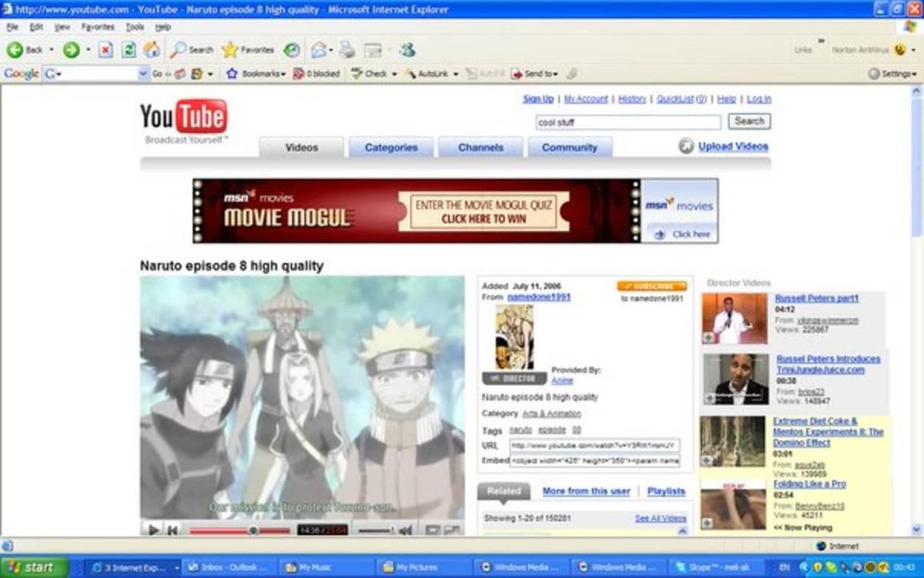The height and width of the screenshot is (578, 924).
Task: Click the AutoLink toolbar button
Action: (x=426, y=74)
